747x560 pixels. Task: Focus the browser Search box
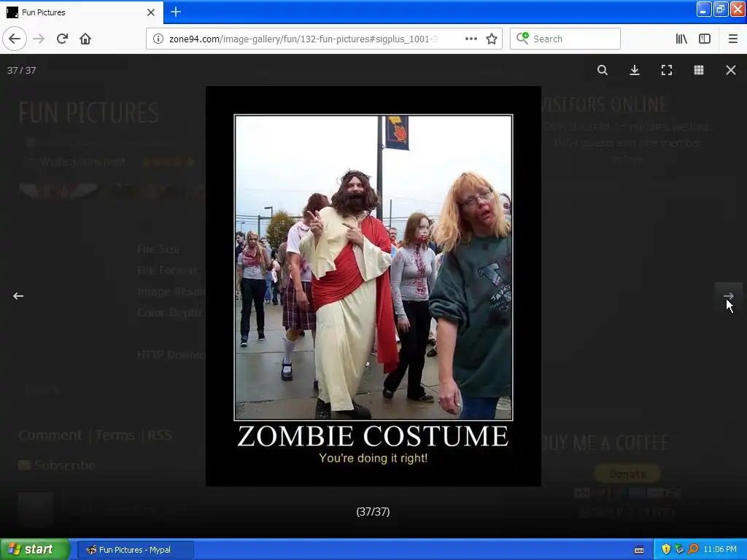pos(565,39)
